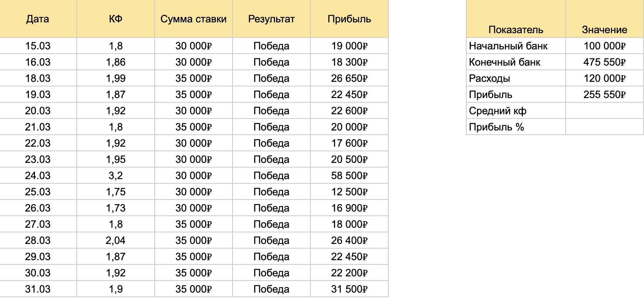Select the КФ header cell
Viewport: 644px width, 298px height.
(116, 19)
